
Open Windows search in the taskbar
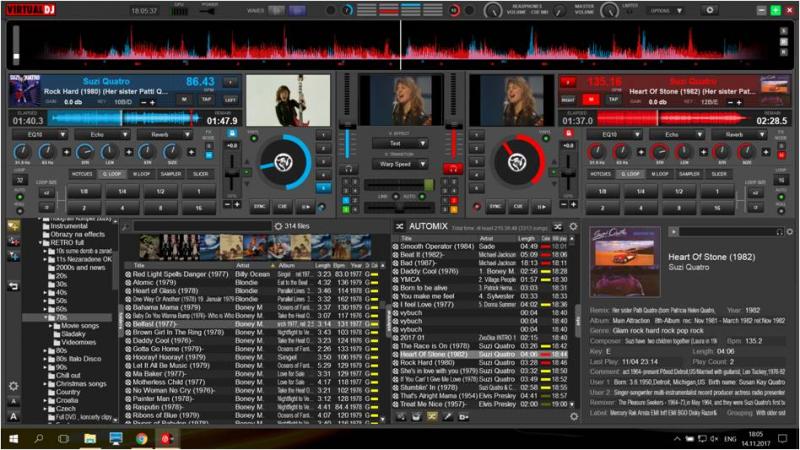click(38, 438)
